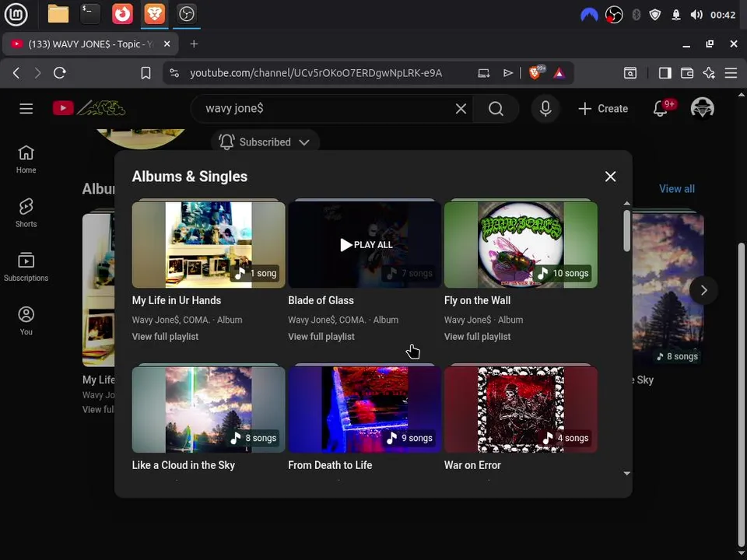747x560 pixels.
Task: Switch to Brave browser in taskbar
Action: pyautogui.click(x=154, y=14)
